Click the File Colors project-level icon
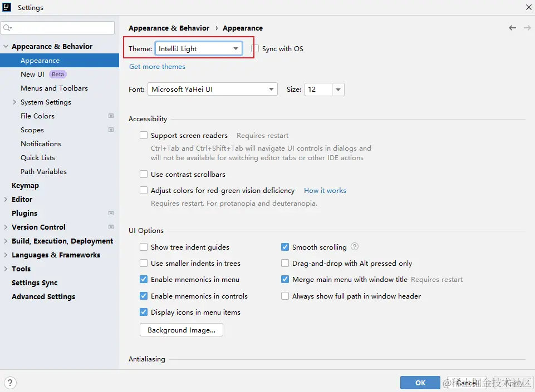Viewport: 535px width, 392px height. pyautogui.click(x=111, y=116)
